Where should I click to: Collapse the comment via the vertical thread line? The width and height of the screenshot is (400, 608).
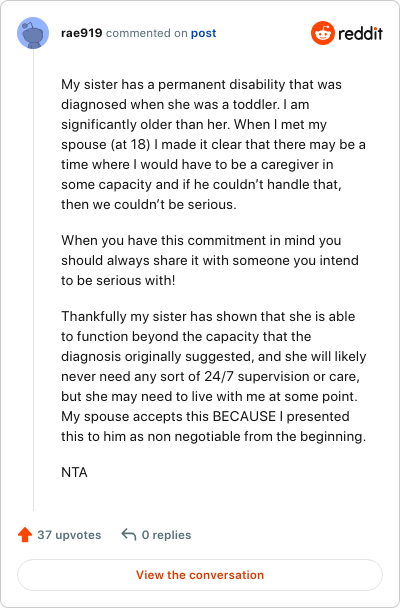(33, 279)
